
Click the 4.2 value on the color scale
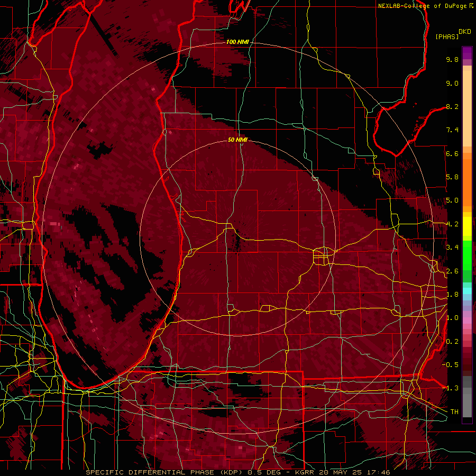tap(452, 224)
